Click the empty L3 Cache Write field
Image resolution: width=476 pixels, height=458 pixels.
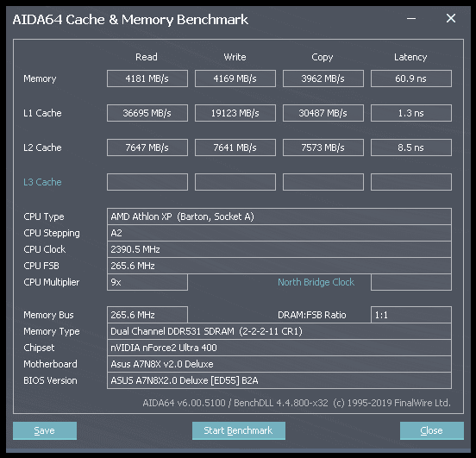(235, 182)
